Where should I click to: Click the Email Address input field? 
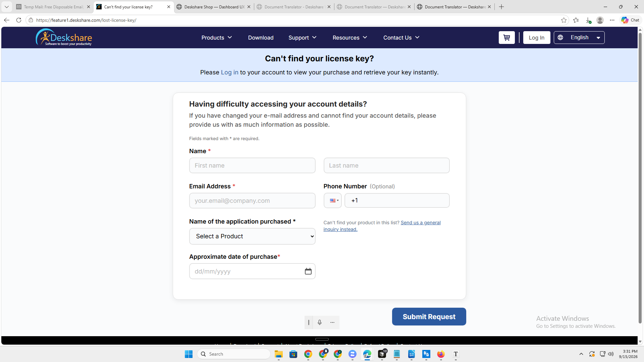click(252, 201)
